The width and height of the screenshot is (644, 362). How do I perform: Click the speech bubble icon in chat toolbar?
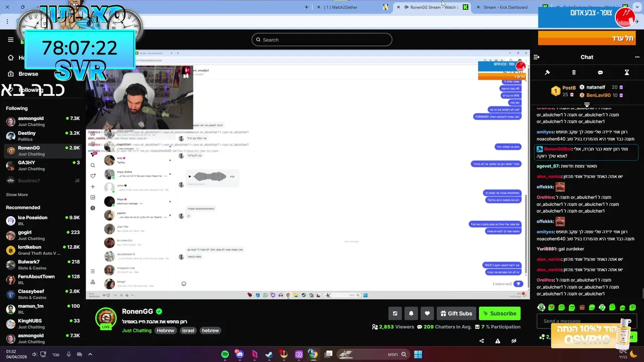click(x=600, y=72)
